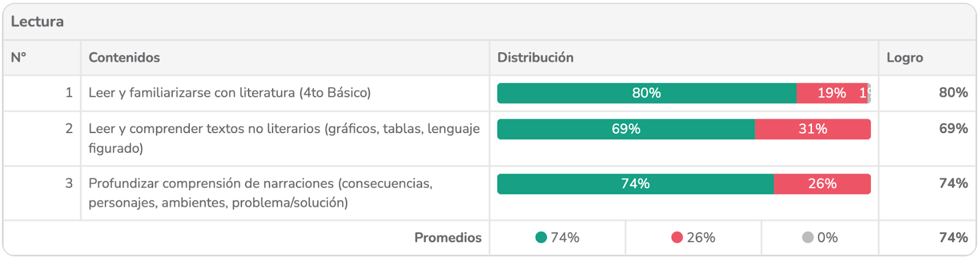980x260 pixels.
Task: Click the Distribución column header
Action: tap(535, 58)
